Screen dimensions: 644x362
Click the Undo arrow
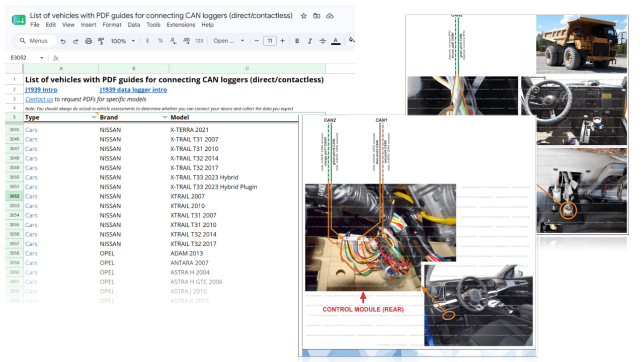[63, 41]
